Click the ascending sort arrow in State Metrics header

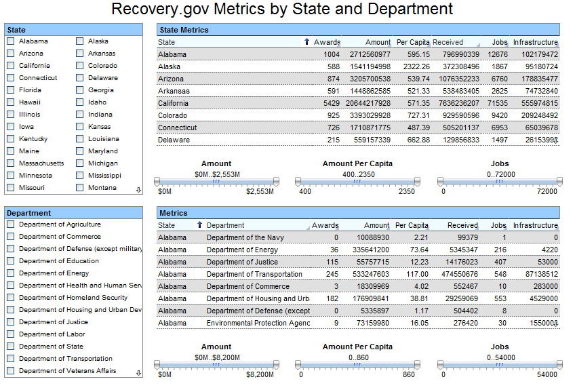[306, 42]
